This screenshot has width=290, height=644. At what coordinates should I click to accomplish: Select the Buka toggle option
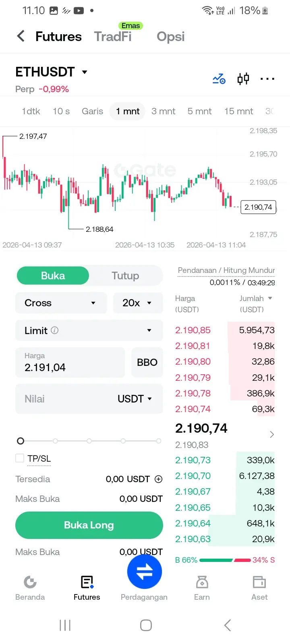click(x=53, y=276)
